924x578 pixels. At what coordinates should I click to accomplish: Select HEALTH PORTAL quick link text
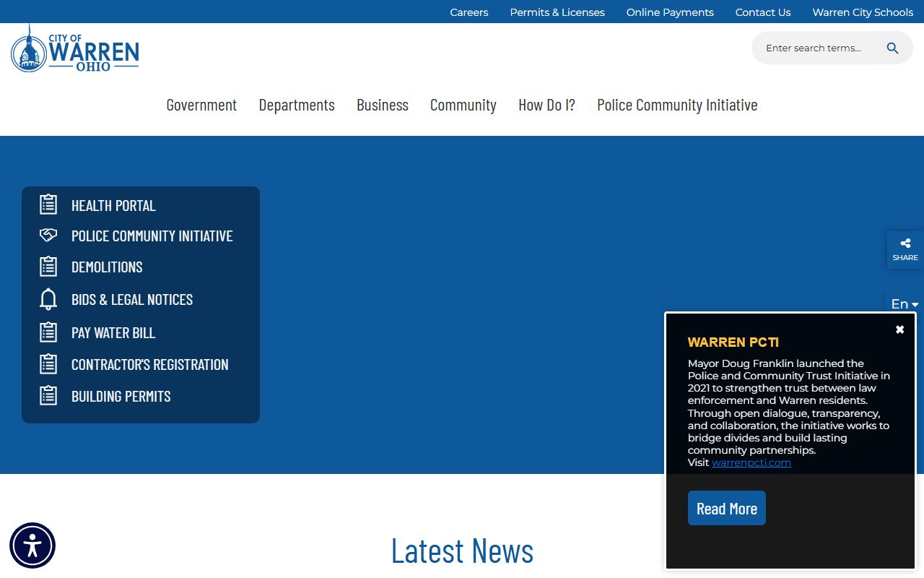click(113, 206)
